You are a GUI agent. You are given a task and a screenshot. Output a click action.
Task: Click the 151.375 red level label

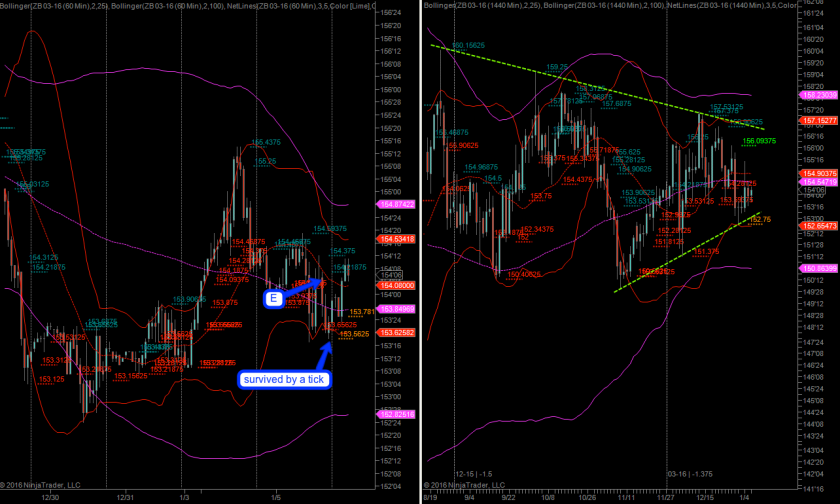707,251
